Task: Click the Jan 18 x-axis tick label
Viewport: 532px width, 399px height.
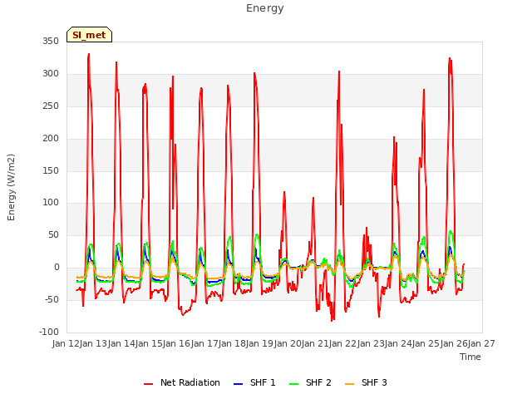Action: tap(232, 343)
